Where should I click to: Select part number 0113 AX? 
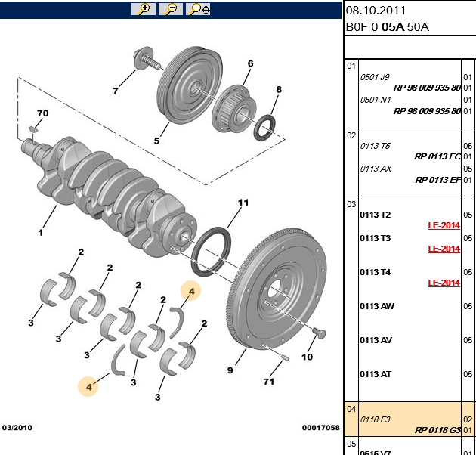click(376, 169)
